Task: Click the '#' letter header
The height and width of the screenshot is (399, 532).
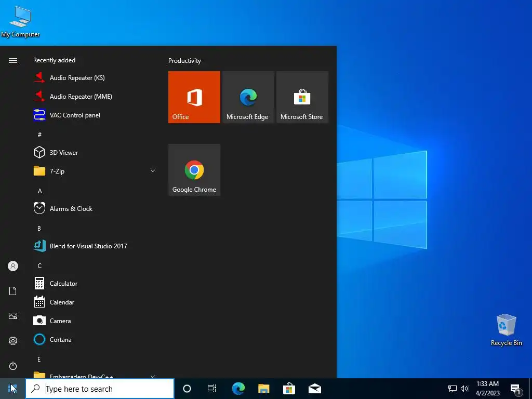Action: pyautogui.click(x=39, y=135)
